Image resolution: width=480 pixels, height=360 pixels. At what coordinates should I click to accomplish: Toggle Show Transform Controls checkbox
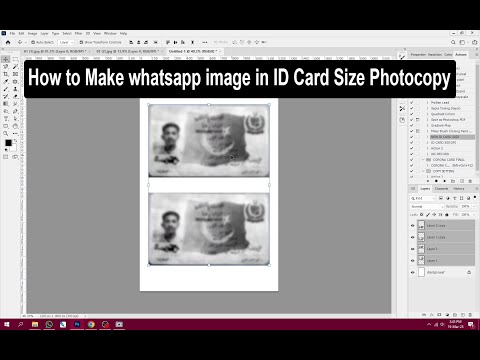click(81, 42)
